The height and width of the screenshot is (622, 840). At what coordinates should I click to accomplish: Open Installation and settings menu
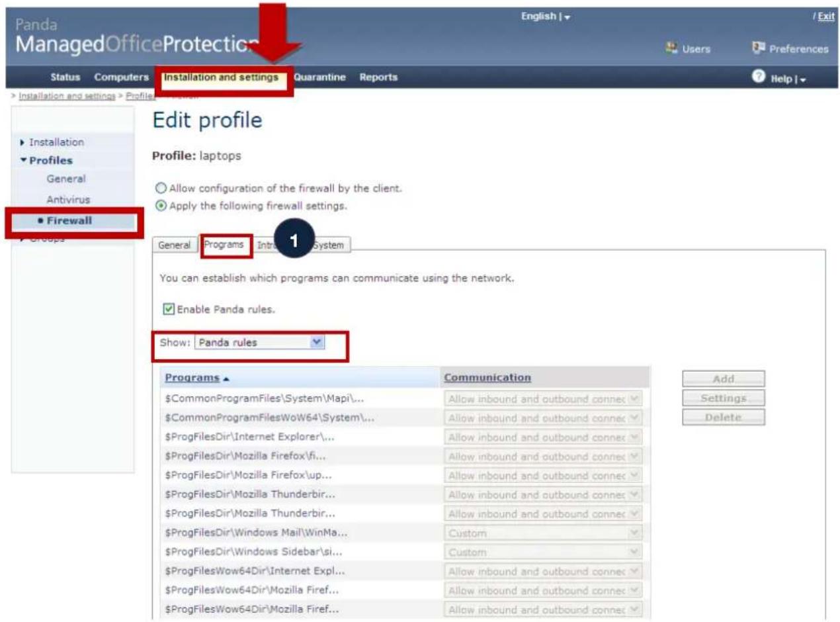point(221,77)
